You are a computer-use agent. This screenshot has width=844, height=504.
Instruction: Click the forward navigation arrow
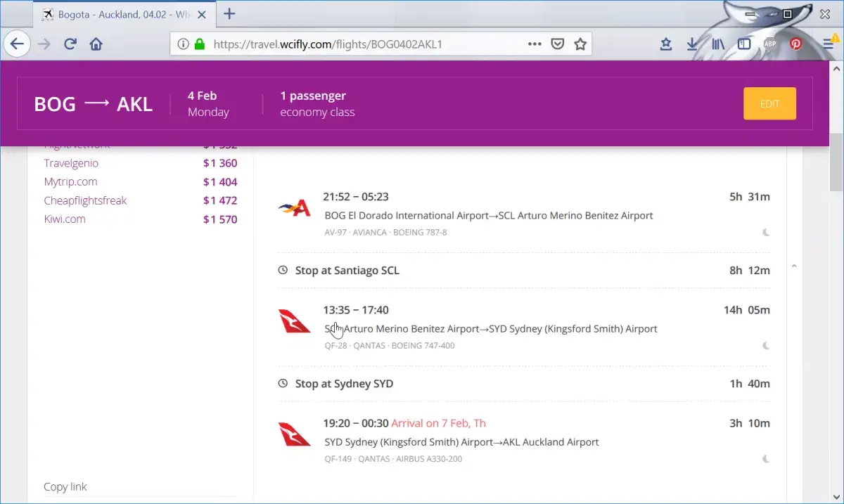click(x=44, y=44)
